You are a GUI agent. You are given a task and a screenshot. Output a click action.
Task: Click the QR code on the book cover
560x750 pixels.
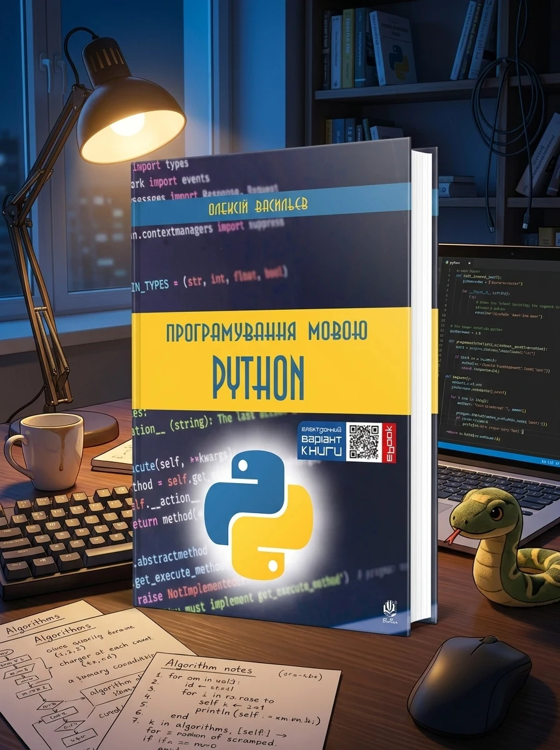pyautogui.click(x=364, y=442)
